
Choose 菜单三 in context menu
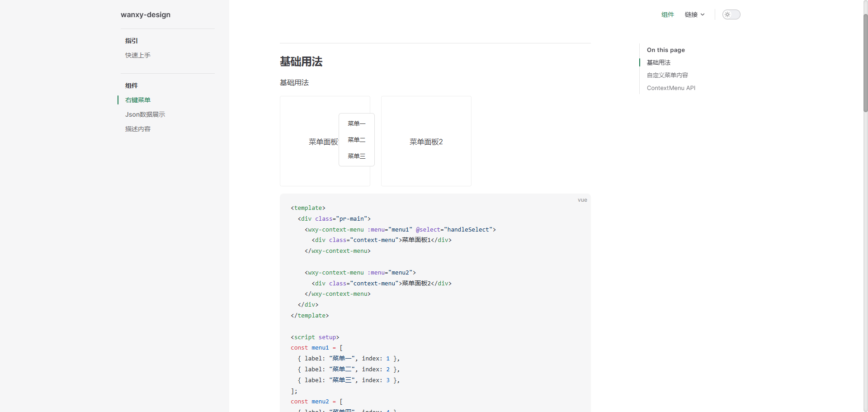coord(357,156)
